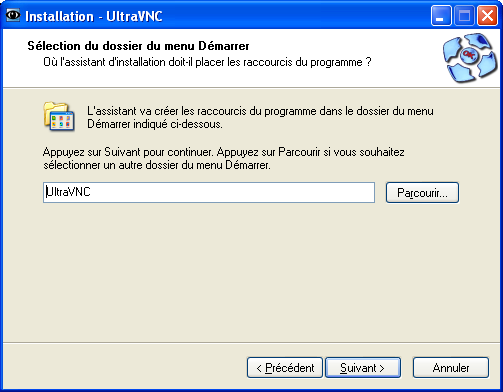Viewport: 503px width, 392px height.
Task: Focus the UltraVNC start menu folder field
Action: click(x=209, y=192)
